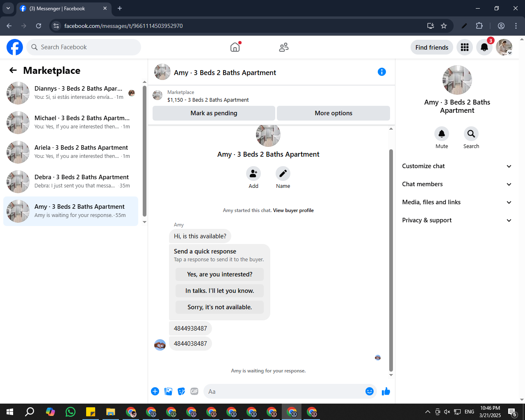Open Diannys apartment conversation
Image resolution: width=525 pixels, height=420 pixels.
click(x=71, y=93)
